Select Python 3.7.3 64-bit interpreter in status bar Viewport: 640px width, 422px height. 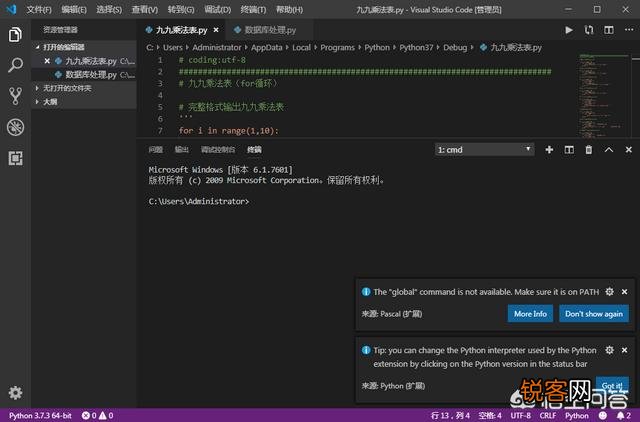pos(40,415)
